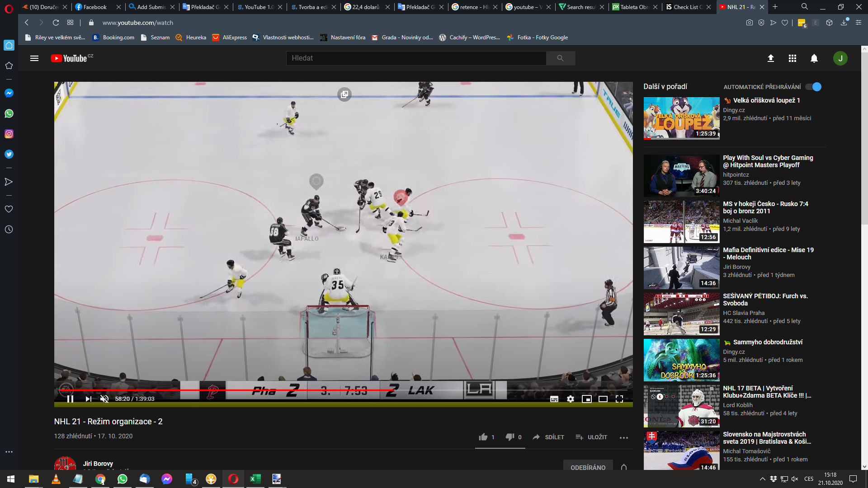Open Velká oříšková loupež thumbnail
868x488 pixels.
pyautogui.click(x=681, y=118)
